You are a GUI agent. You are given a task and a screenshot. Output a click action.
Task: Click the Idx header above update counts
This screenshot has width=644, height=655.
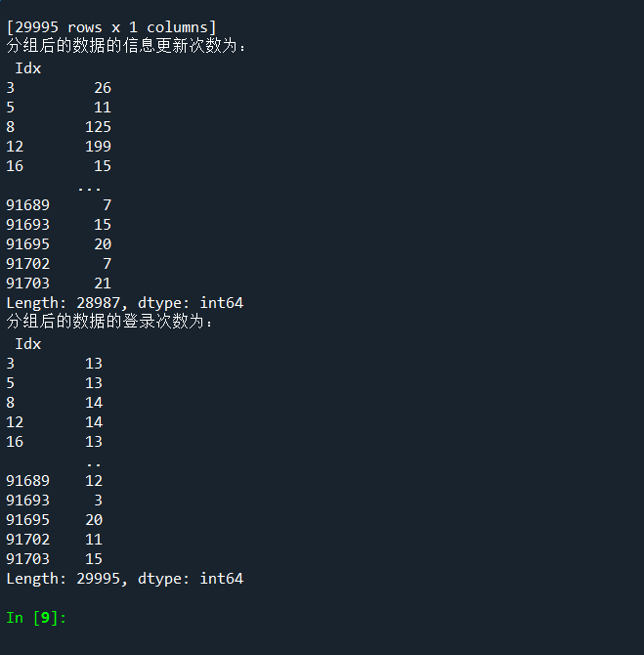pyautogui.click(x=27, y=68)
